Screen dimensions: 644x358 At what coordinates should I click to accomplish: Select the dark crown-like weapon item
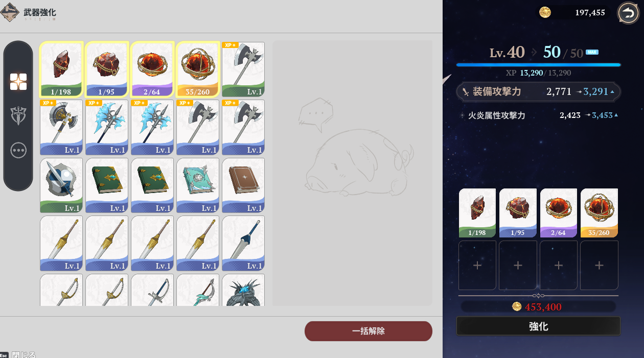coord(243,290)
